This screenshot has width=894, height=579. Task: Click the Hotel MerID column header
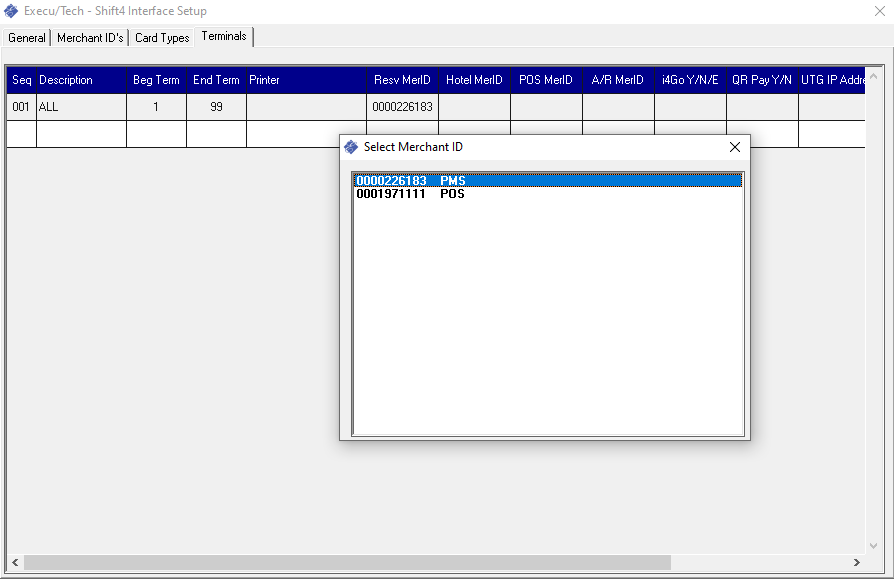tap(474, 80)
